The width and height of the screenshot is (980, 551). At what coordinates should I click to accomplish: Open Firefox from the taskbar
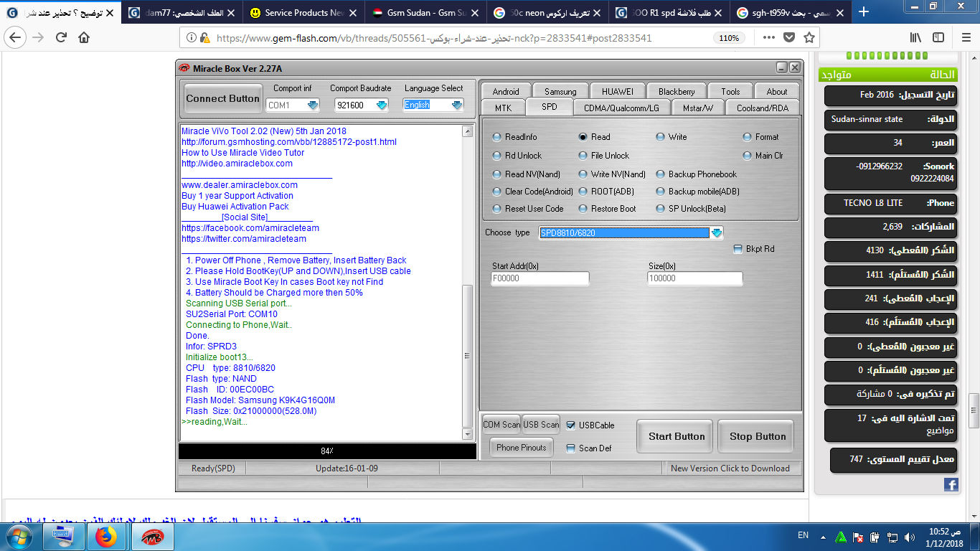point(107,537)
